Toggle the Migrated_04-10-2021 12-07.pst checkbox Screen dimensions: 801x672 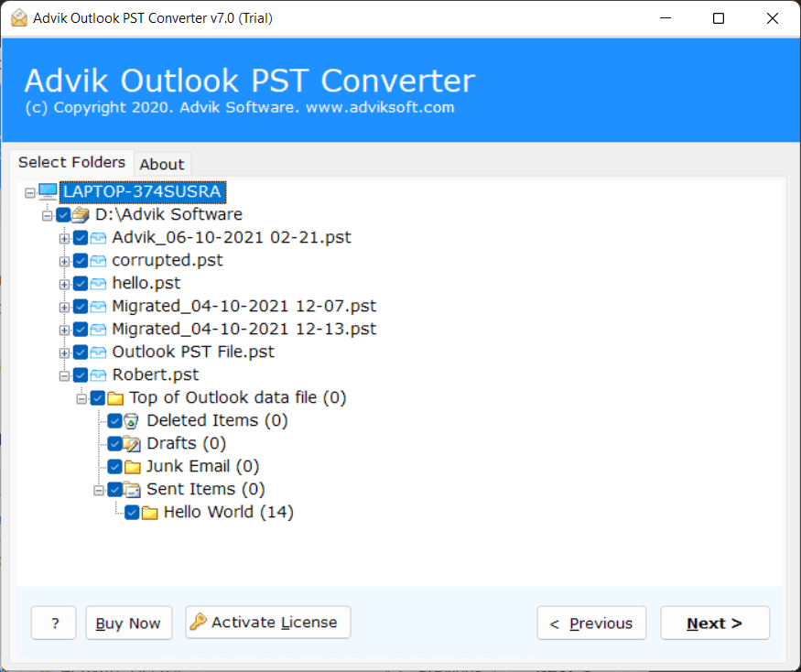coord(81,306)
